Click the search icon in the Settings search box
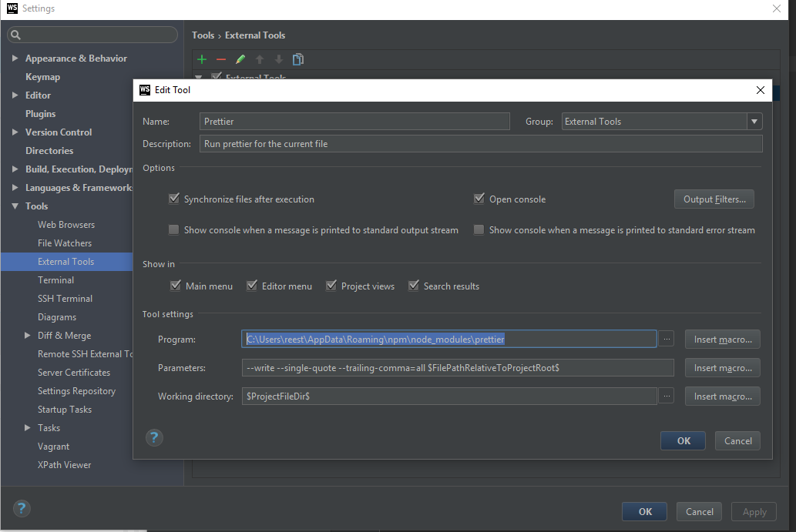 click(x=15, y=35)
